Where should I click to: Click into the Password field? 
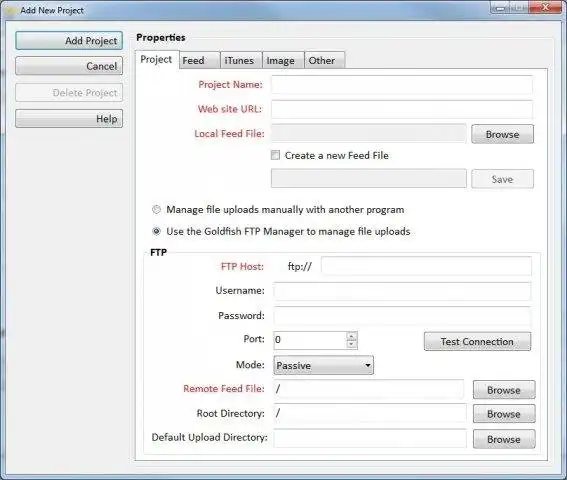tap(402, 316)
